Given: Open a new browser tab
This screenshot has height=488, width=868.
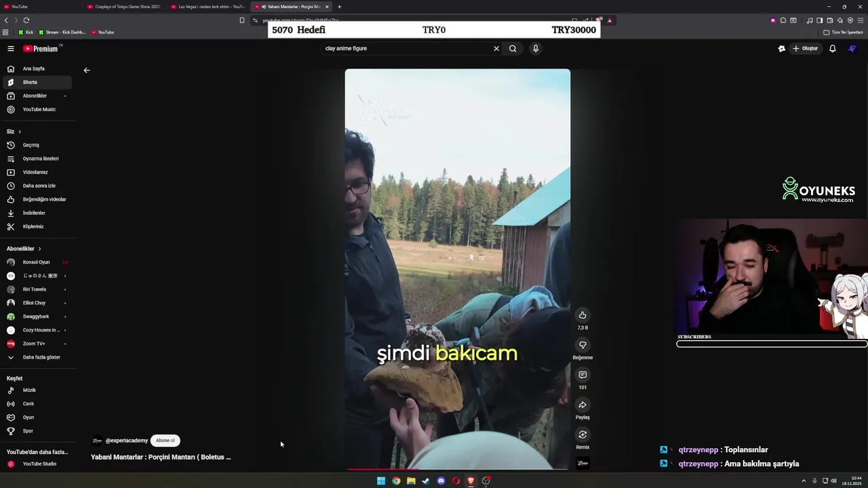Looking at the screenshot, I should 340,7.
